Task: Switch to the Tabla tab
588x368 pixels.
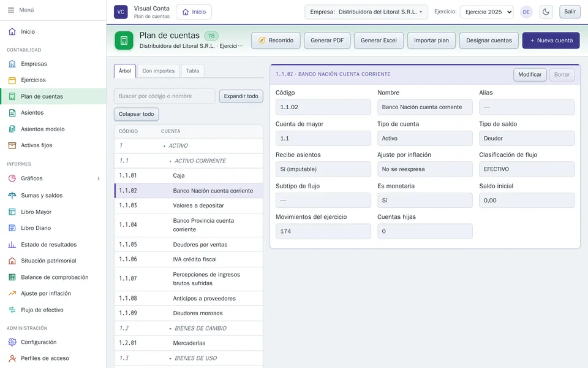Action: click(x=193, y=71)
